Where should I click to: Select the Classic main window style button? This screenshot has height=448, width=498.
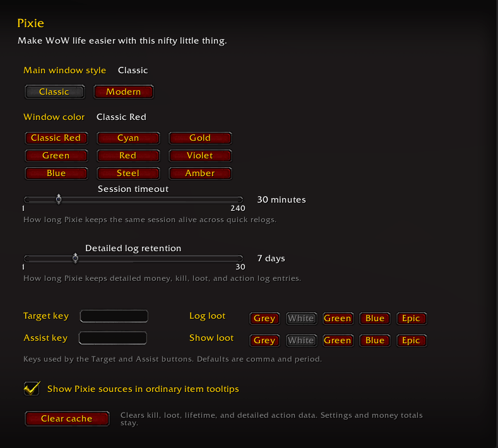pos(55,91)
